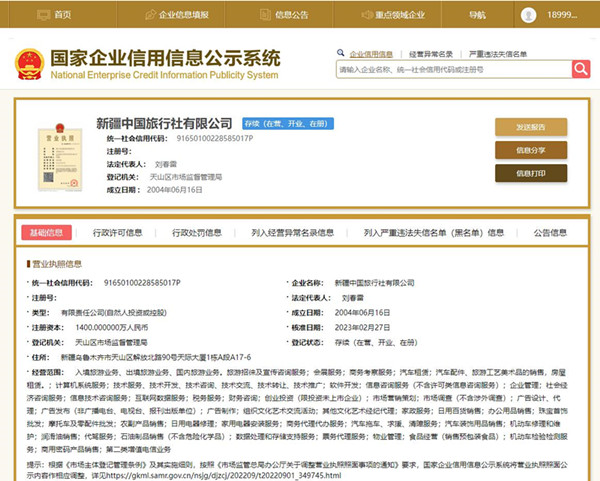Switch to the 公告信息 tab

click(x=550, y=233)
